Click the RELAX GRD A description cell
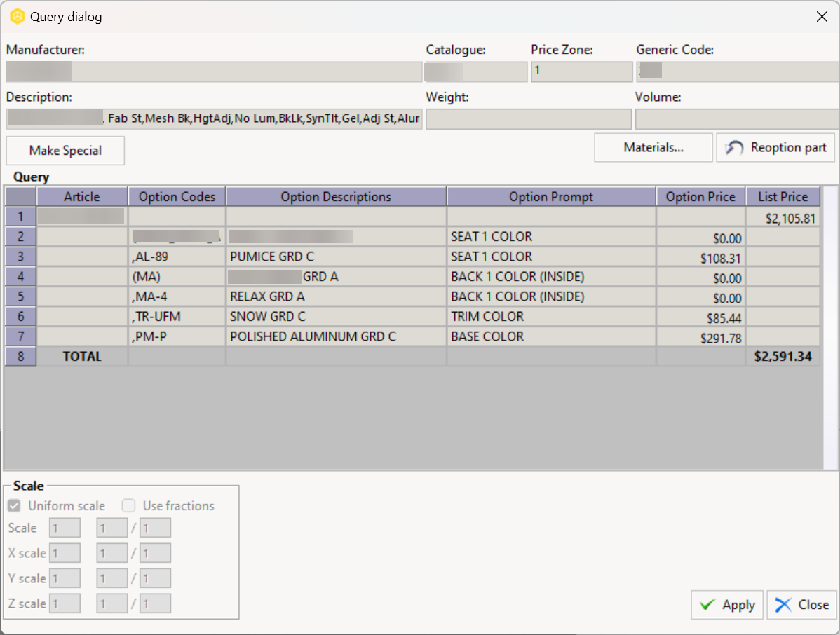 pyautogui.click(x=336, y=296)
